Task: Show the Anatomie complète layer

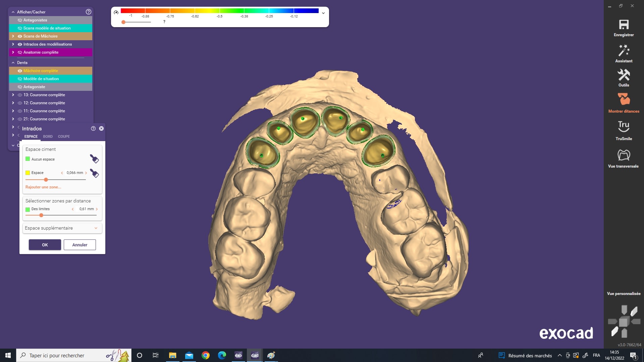Action: (x=20, y=52)
